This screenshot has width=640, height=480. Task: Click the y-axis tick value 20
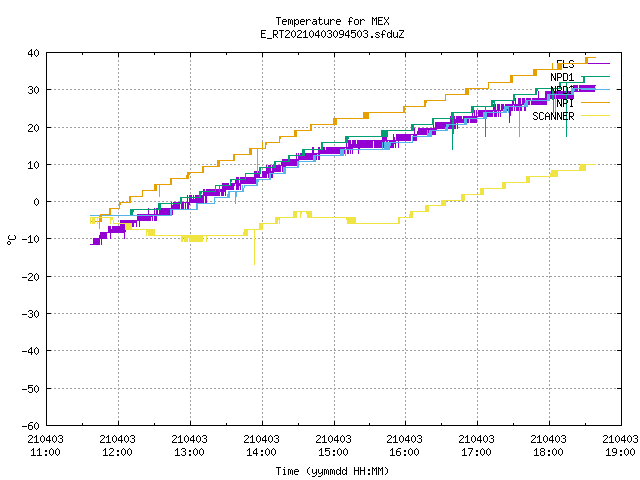click(33, 128)
